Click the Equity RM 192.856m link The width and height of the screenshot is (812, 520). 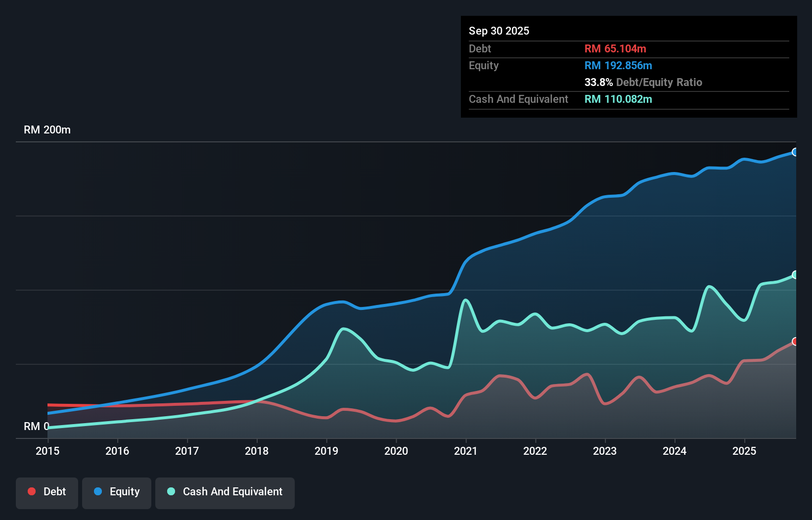click(618, 65)
